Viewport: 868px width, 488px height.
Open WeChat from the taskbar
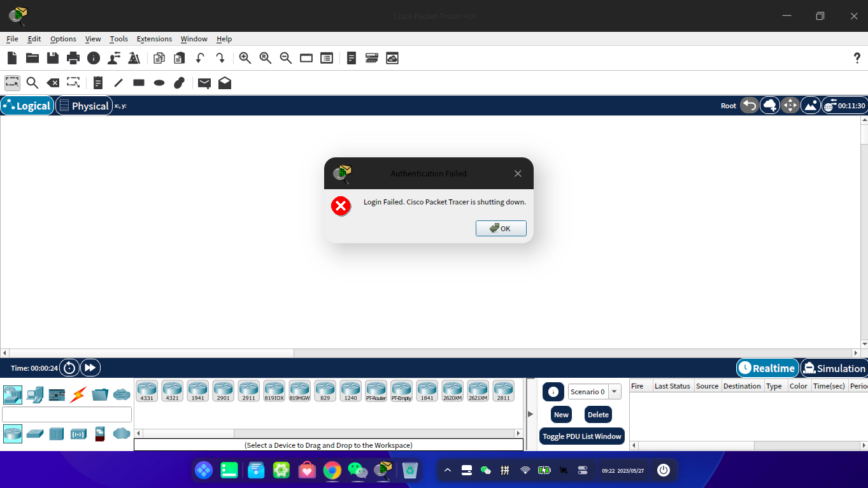click(x=357, y=471)
